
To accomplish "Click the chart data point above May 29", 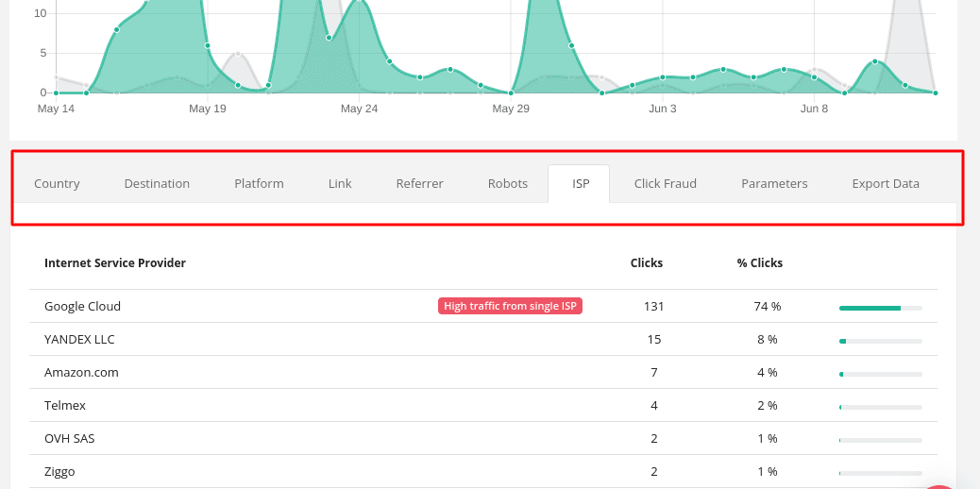I will [511, 93].
